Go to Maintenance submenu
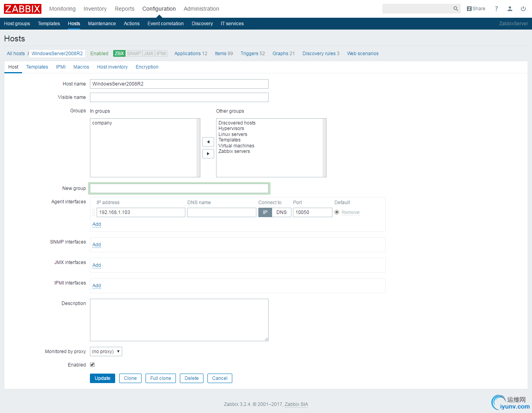The height and width of the screenshot is (413, 532). point(102,24)
